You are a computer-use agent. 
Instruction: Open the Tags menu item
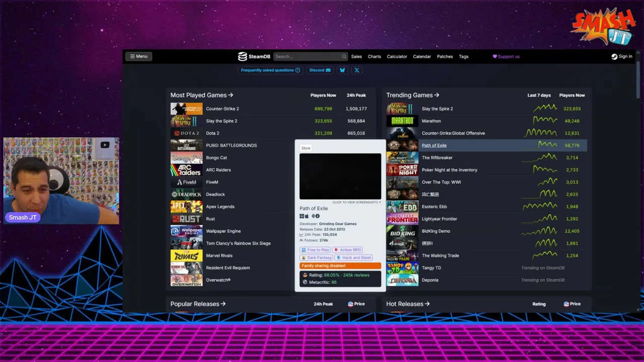click(x=464, y=56)
